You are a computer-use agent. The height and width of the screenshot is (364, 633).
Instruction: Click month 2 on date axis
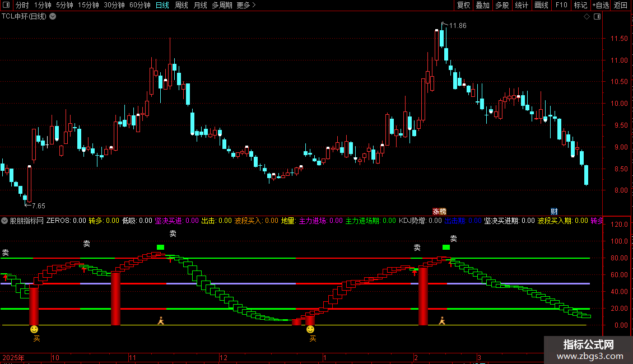click(416, 357)
